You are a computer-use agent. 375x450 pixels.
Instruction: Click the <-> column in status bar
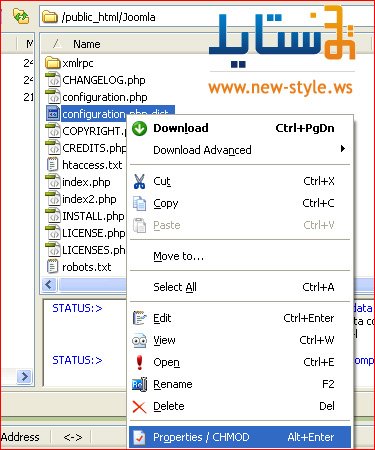pos(73,437)
